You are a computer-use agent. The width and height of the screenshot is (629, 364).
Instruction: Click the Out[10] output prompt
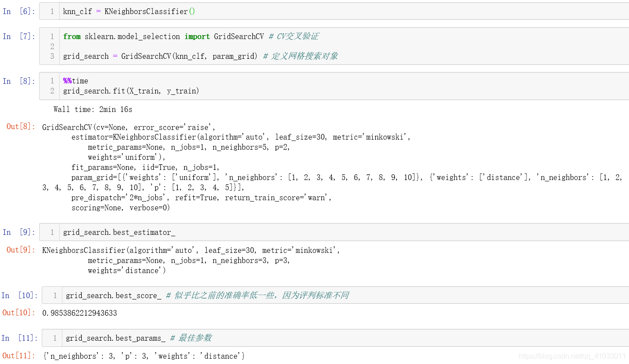coord(19,313)
